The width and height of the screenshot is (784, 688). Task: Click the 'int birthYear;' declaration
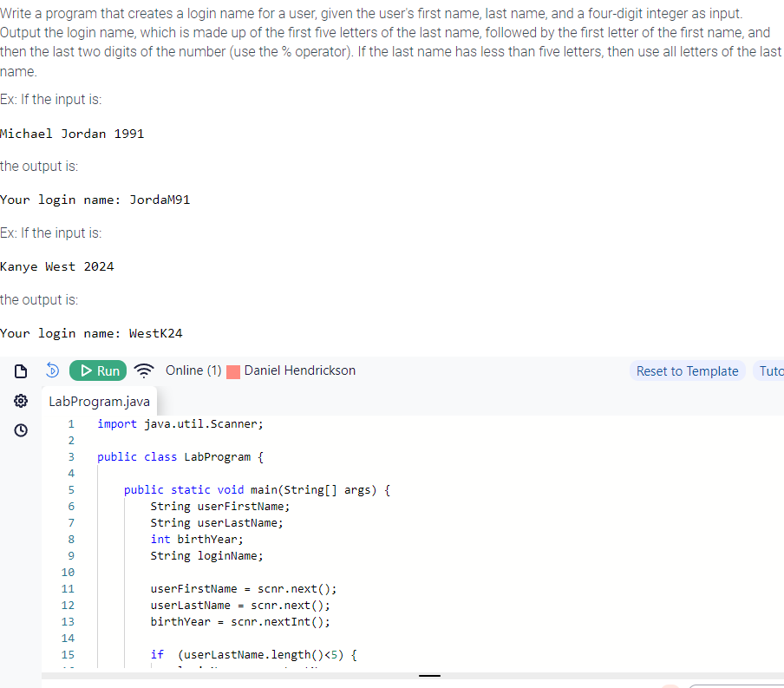click(197, 540)
